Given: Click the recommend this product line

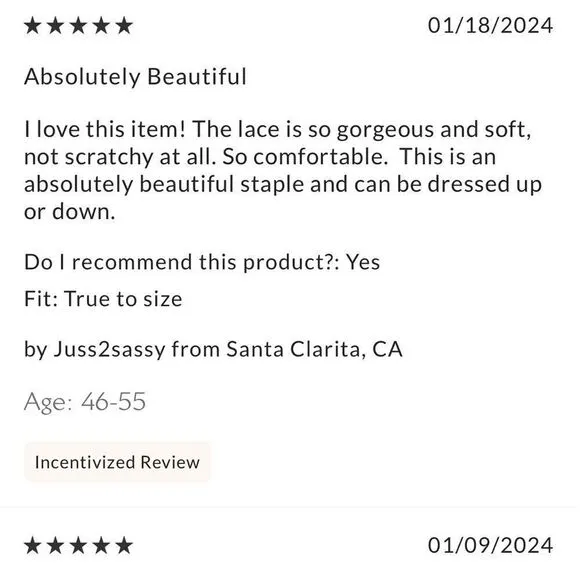Looking at the screenshot, I should pyautogui.click(x=202, y=263).
